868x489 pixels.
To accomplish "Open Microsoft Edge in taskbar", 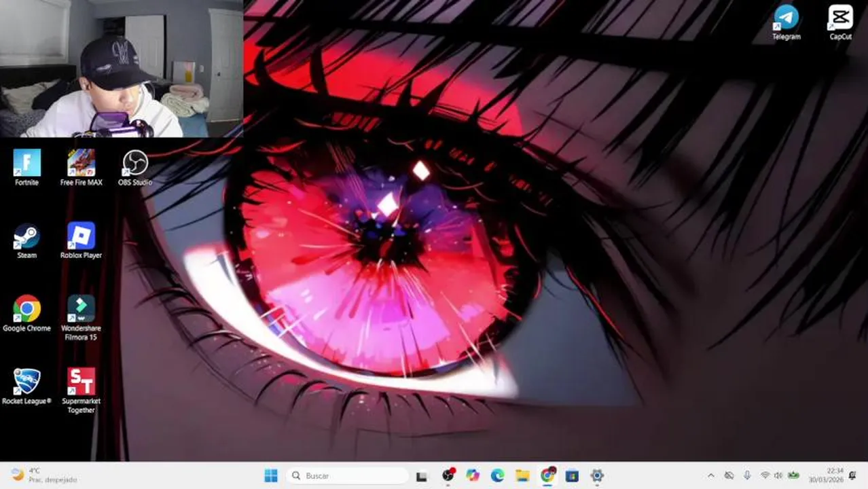I will pos(498,475).
